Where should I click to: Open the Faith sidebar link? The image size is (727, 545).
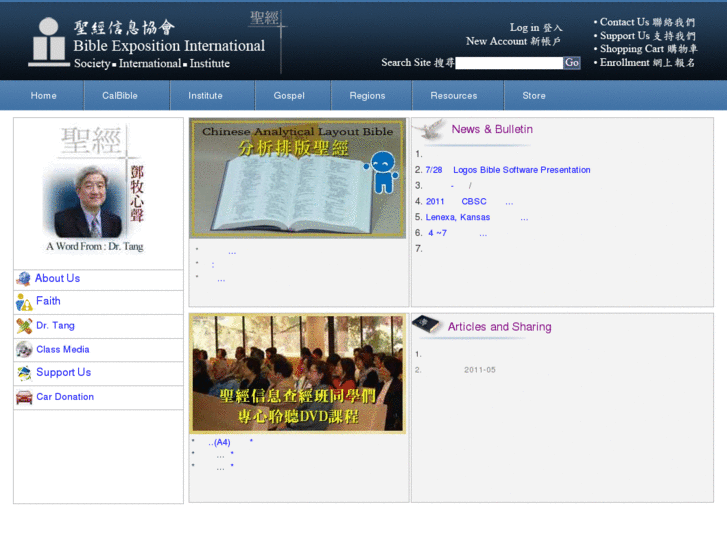(x=48, y=301)
